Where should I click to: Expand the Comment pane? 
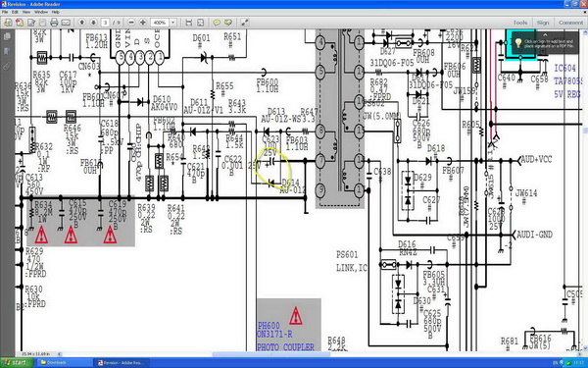coord(570,23)
